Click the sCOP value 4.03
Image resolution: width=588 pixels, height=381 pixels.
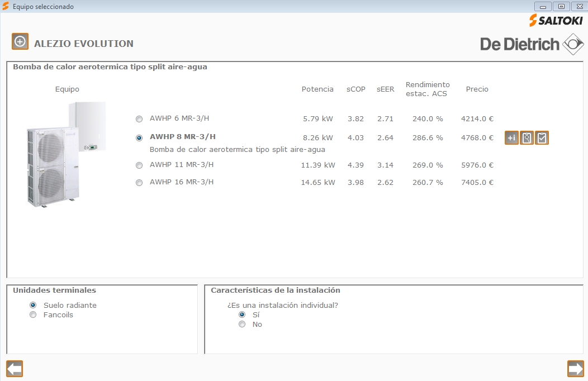(x=355, y=138)
